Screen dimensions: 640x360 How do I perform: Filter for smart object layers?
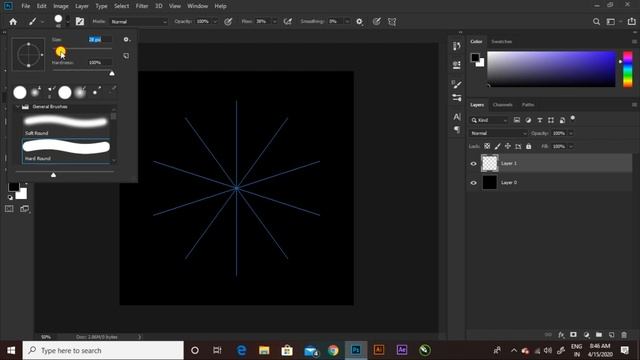[x=562, y=120]
